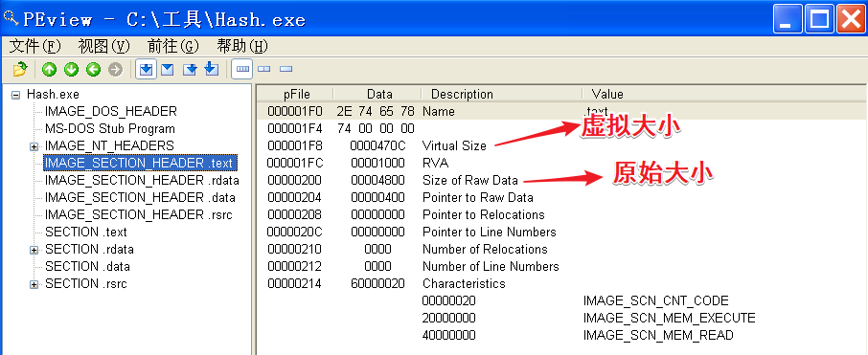Select SECTION .rdata label in the tree
This screenshot has width=868, height=355.
[89, 250]
